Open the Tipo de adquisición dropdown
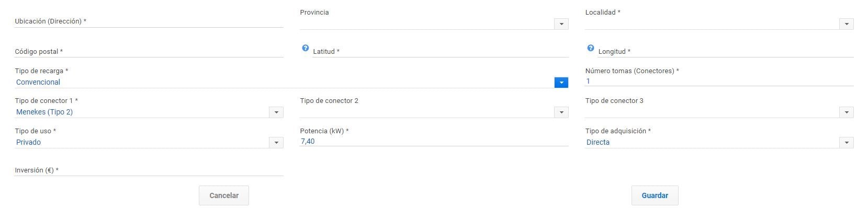This screenshot has height=208, width=868. click(x=846, y=143)
